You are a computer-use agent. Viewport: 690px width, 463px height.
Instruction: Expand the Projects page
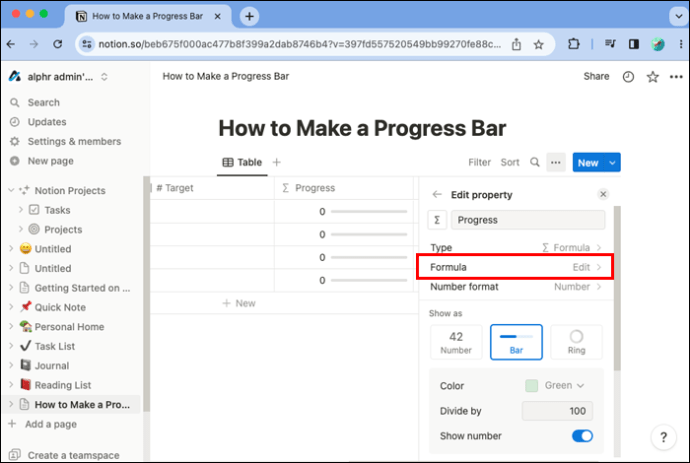tap(21, 229)
